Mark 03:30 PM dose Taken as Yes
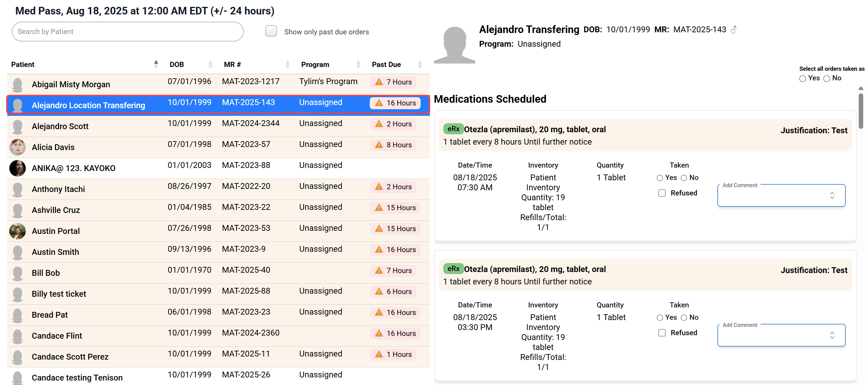The width and height of the screenshot is (868, 385). coord(660,318)
